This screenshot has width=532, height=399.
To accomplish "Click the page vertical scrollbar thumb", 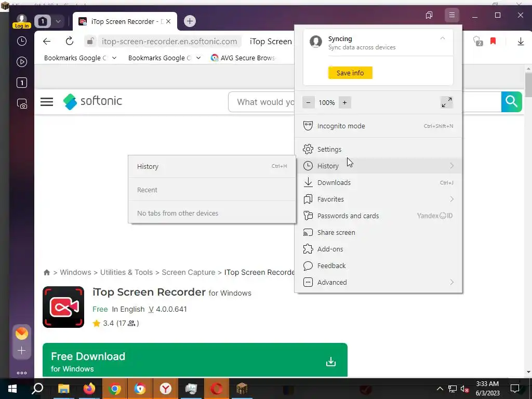I will (528, 85).
